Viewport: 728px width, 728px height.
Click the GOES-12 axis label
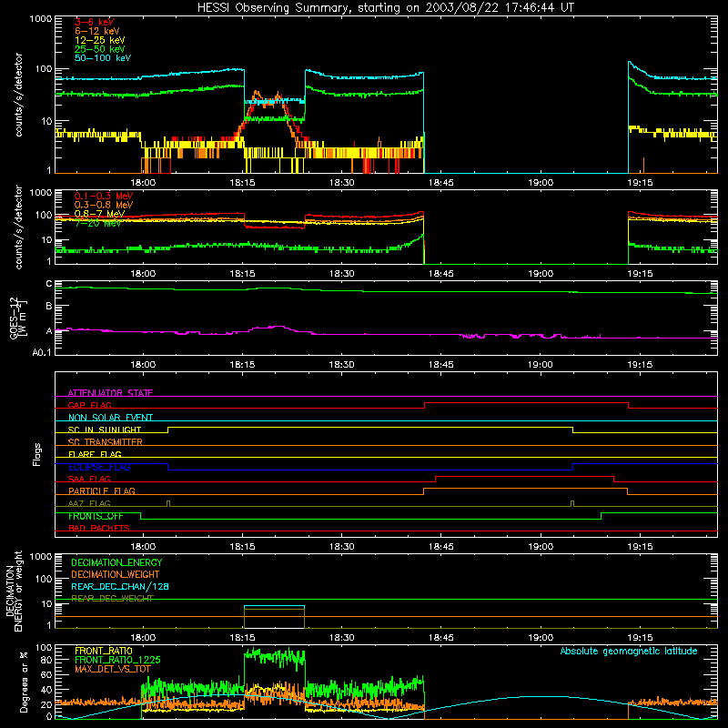(17, 318)
